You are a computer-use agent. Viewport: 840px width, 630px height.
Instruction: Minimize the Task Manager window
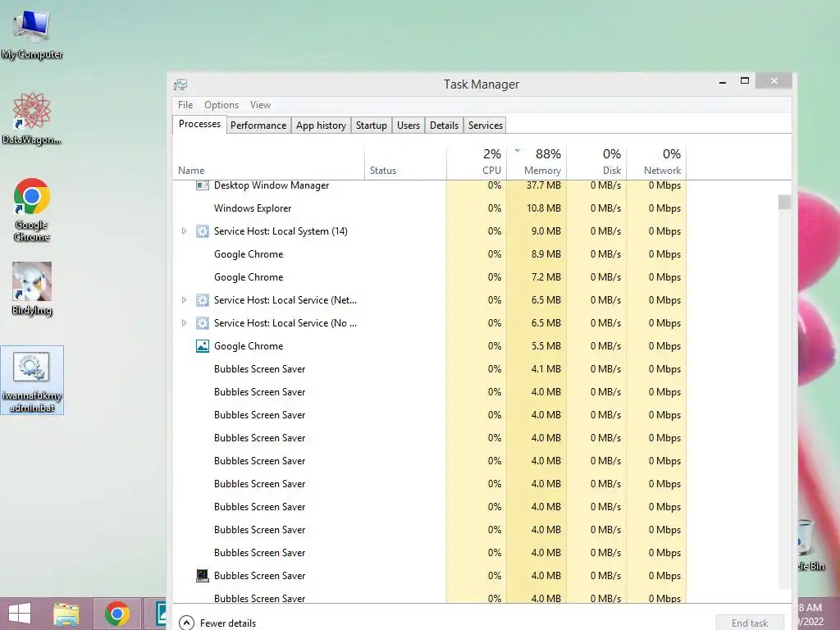pyautogui.click(x=722, y=81)
